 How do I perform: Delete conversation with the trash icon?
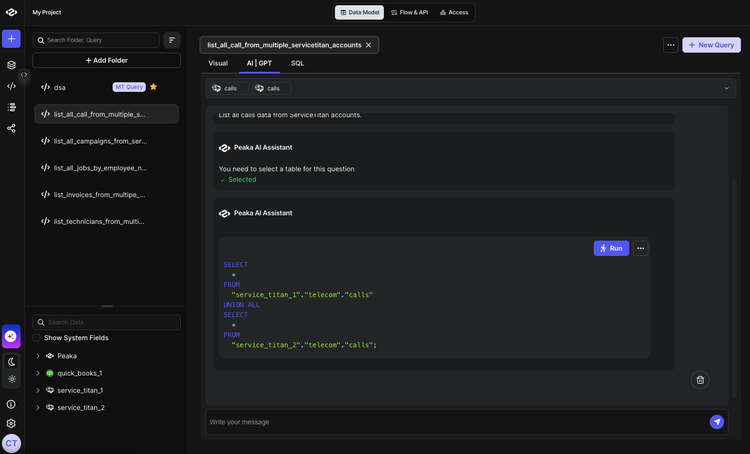tap(700, 380)
